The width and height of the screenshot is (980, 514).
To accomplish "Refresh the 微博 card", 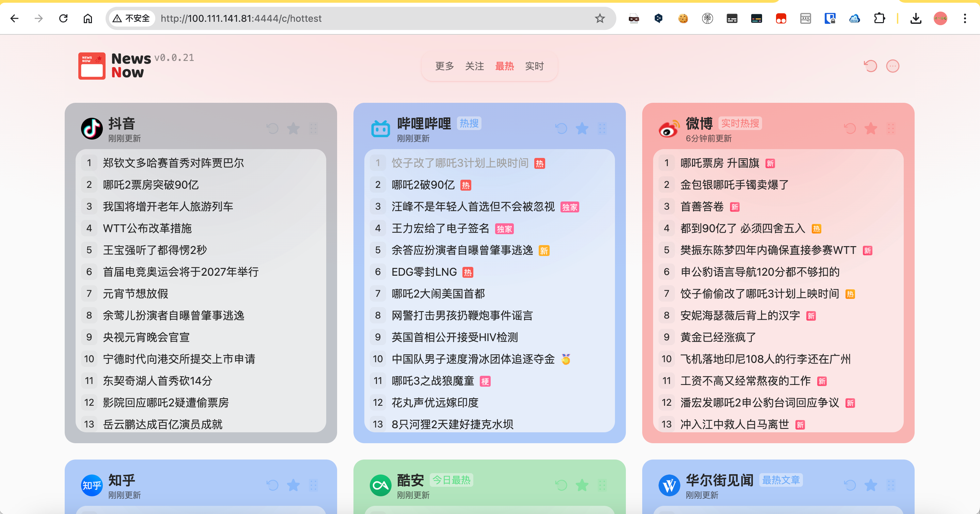I will (850, 129).
